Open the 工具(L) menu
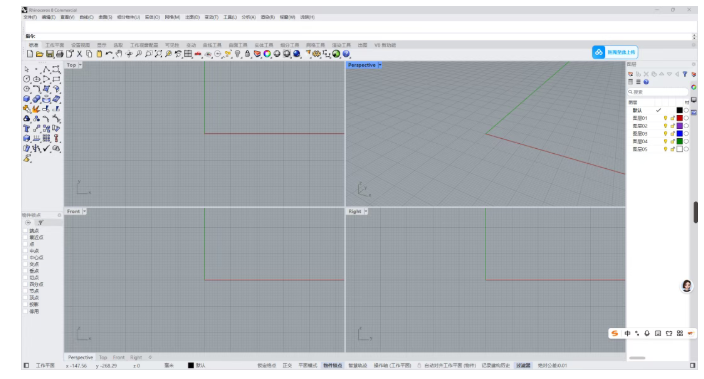This screenshot has height=379, width=704. 230,17
